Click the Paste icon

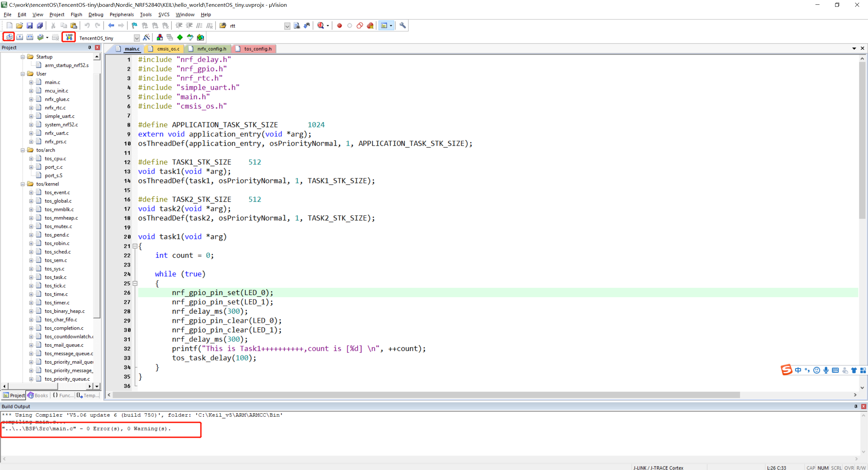coord(74,25)
